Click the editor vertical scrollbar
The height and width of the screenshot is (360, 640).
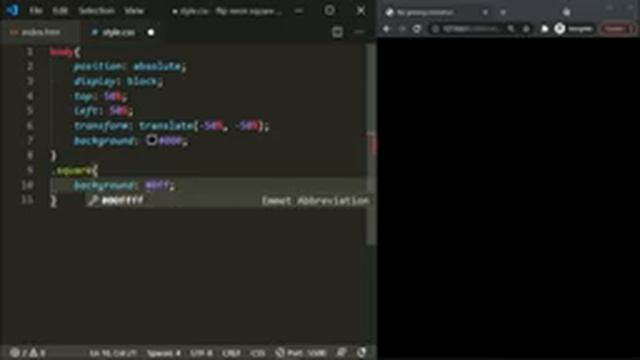pyautogui.click(x=371, y=145)
